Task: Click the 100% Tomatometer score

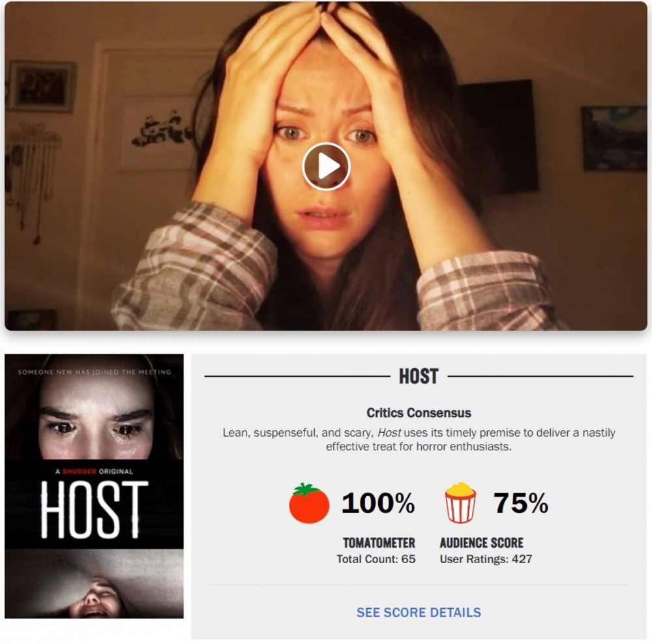Action: click(378, 503)
